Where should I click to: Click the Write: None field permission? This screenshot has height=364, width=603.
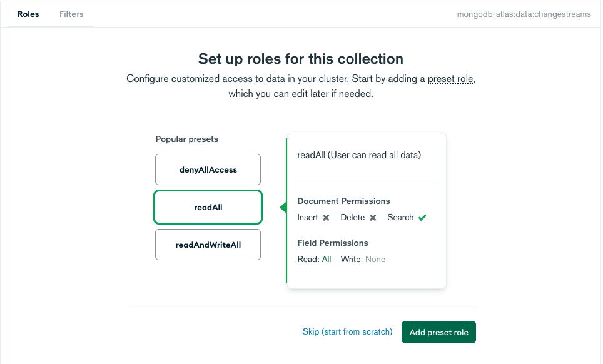(x=363, y=259)
